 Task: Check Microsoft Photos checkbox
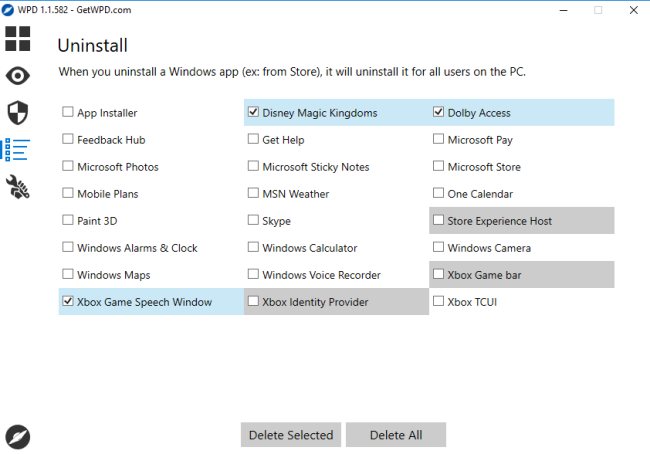click(68, 166)
